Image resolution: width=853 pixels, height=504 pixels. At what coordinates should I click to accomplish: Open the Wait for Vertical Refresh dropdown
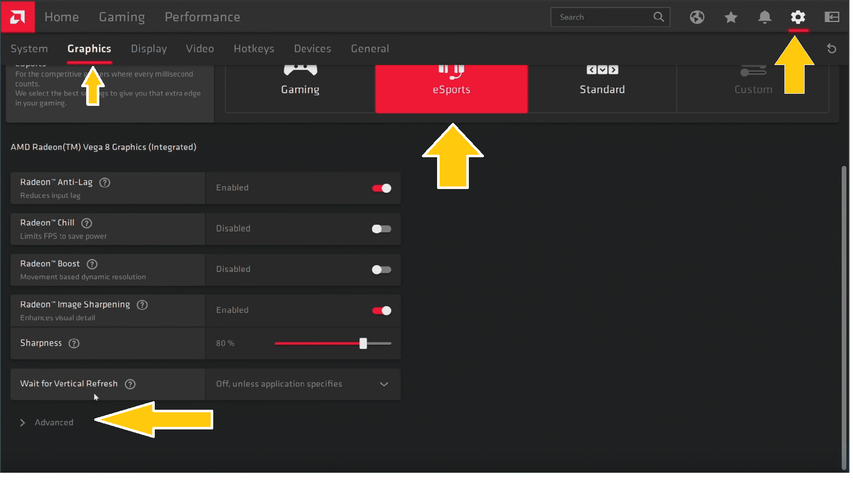[x=384, y=384]
